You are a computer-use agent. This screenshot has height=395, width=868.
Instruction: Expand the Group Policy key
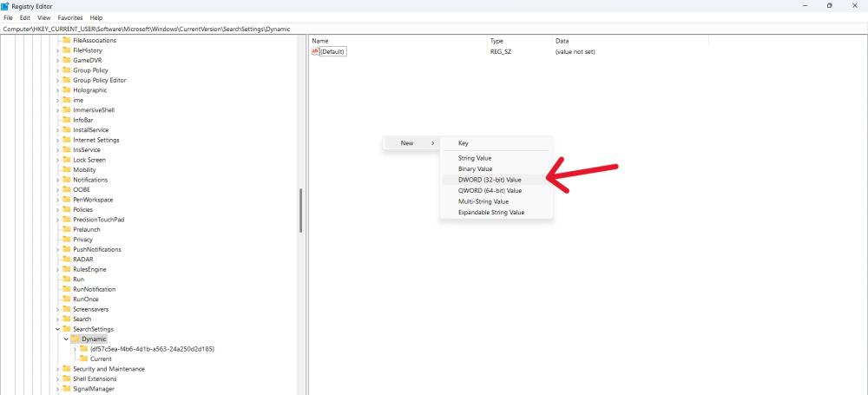click(x=57, y=70)
